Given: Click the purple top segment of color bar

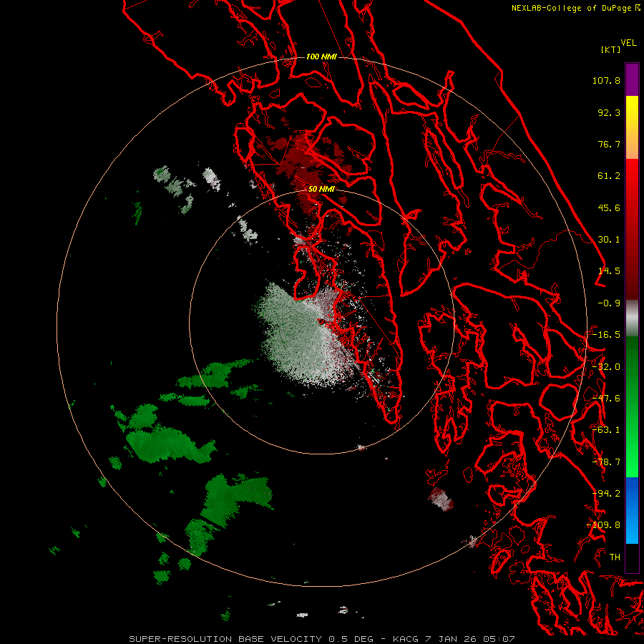Looking at the screenshot, I should tap(632, 79).
